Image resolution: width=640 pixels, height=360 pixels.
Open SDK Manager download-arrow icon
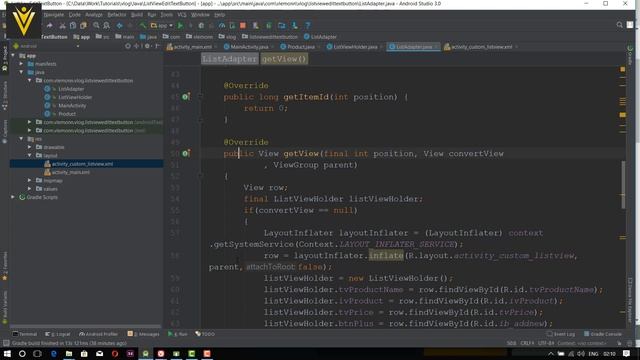point(295,25)
